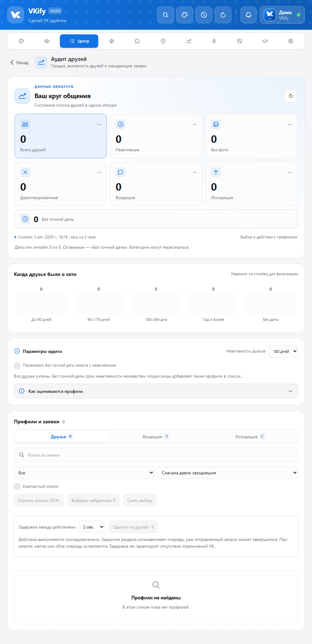The width and height of the screenshot is (312, 644).
Task: Click Скачать список JSON
Action: pyautogui.click(x=39, y=501)
